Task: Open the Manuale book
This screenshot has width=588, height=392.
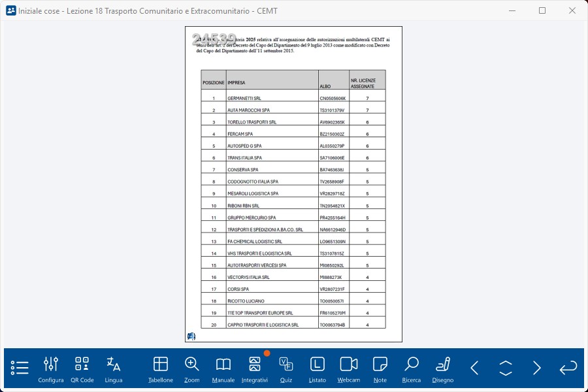Action: pos(223,369)
